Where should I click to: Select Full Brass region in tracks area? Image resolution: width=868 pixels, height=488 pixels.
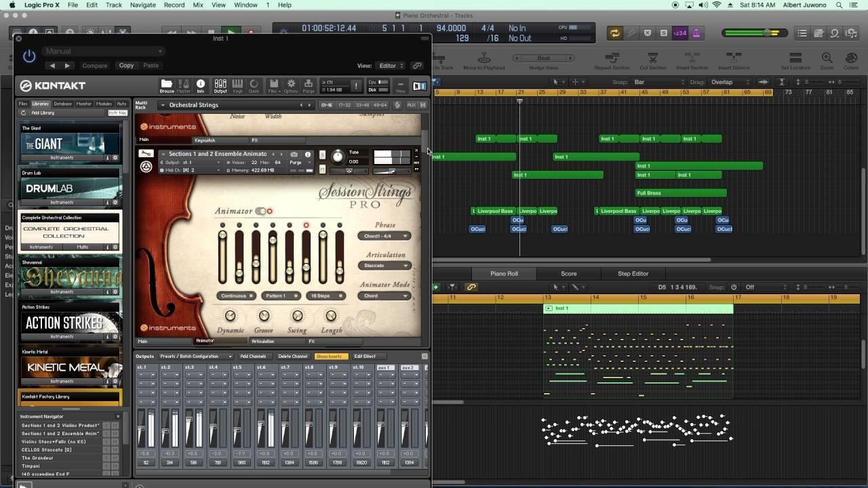point(680,193)
